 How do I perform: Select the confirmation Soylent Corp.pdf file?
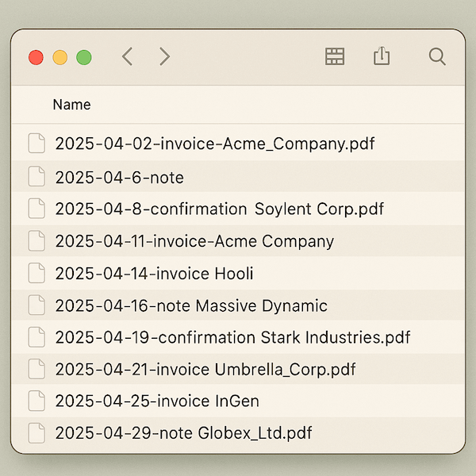(x=219, y=209)
